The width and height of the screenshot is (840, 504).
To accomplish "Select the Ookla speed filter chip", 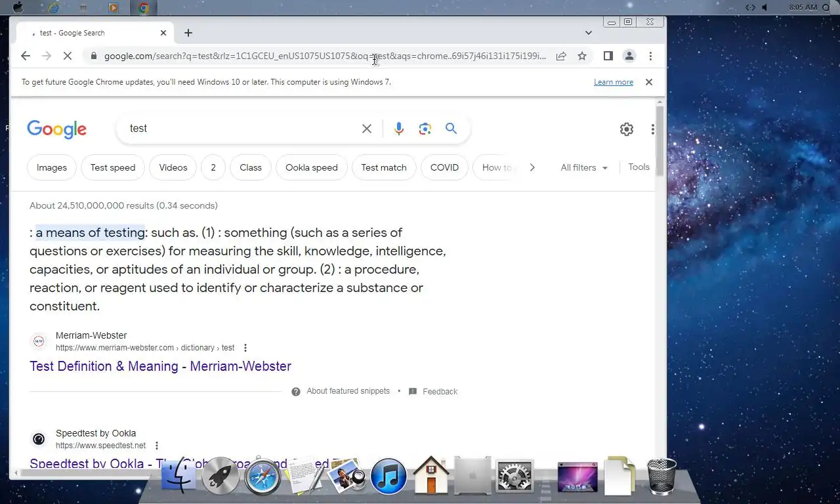I will pos(312,167).
